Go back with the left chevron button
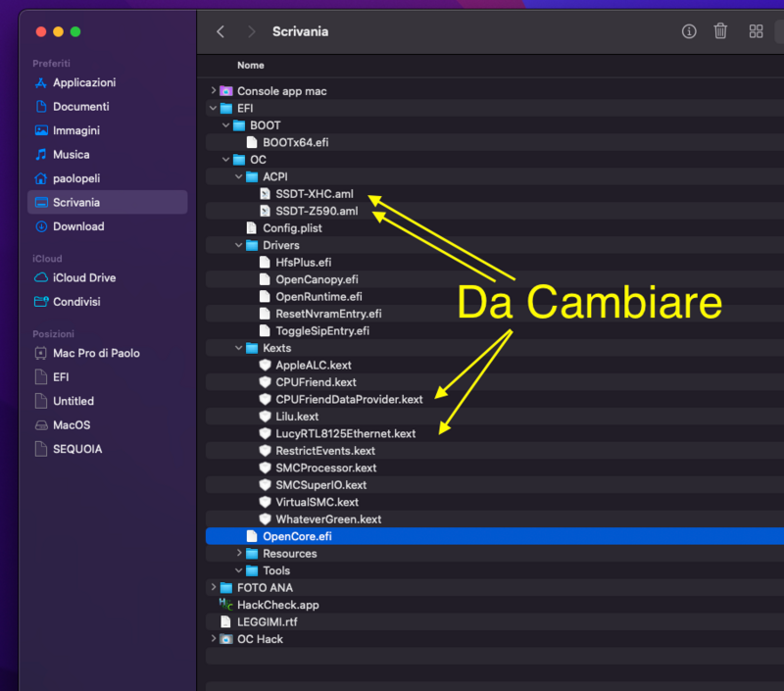Image resolution: width=784 pixels, height=691 pixels. 220,32
